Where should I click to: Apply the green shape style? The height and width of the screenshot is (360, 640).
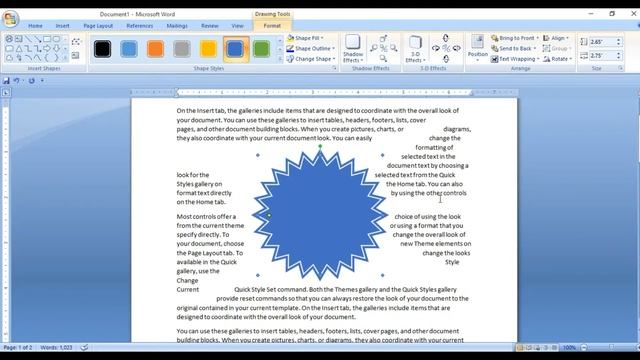tap(261, 49)
